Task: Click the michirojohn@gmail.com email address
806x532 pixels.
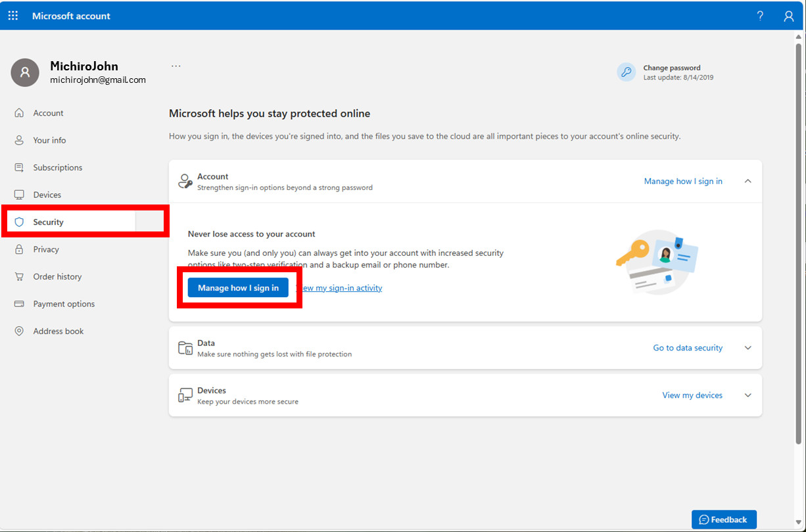Action: point(98,80)
